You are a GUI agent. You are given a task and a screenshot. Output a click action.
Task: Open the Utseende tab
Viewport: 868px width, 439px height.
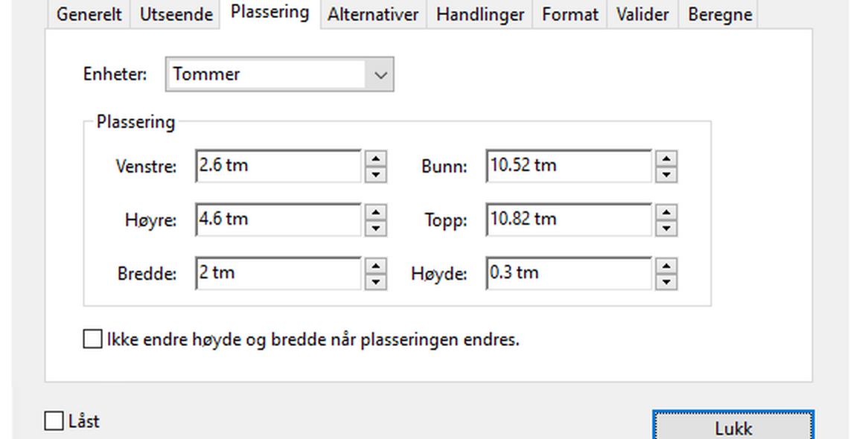pos(176,15)
